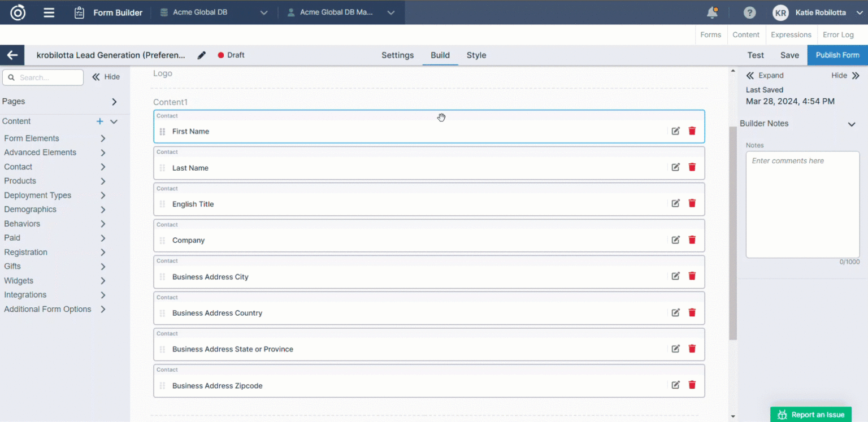Edit form name with pencil icon
The image size is (868, 422).
point(202,55)
